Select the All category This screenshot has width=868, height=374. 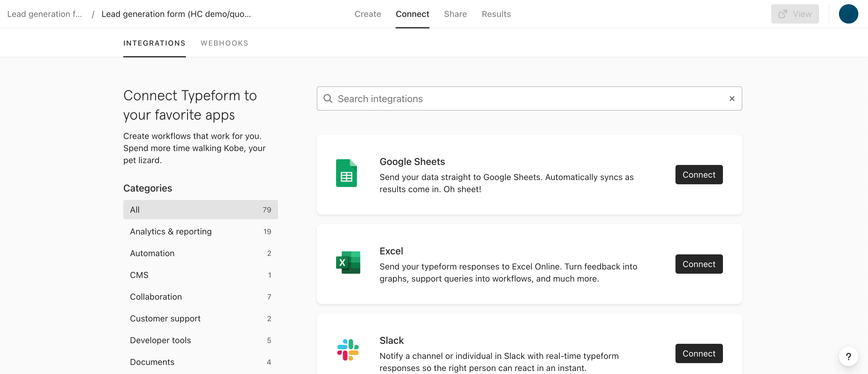point(200,210)
